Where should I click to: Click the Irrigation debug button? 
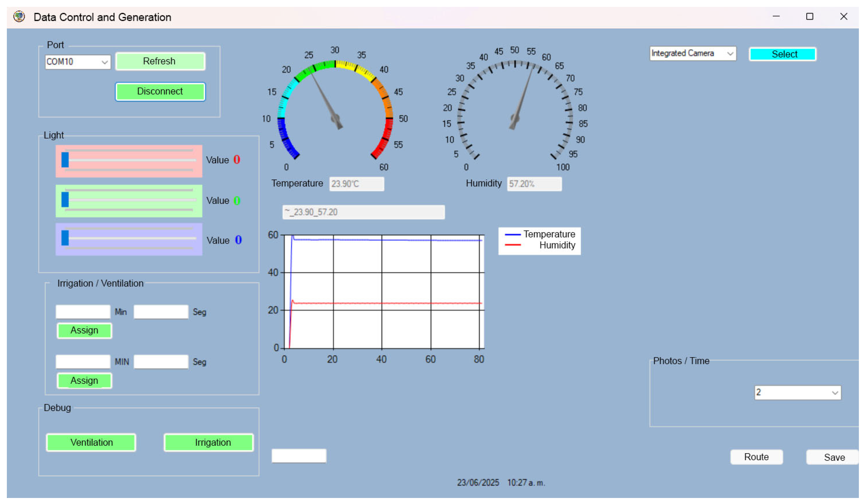pyautogui.click(x=209, y=443)
